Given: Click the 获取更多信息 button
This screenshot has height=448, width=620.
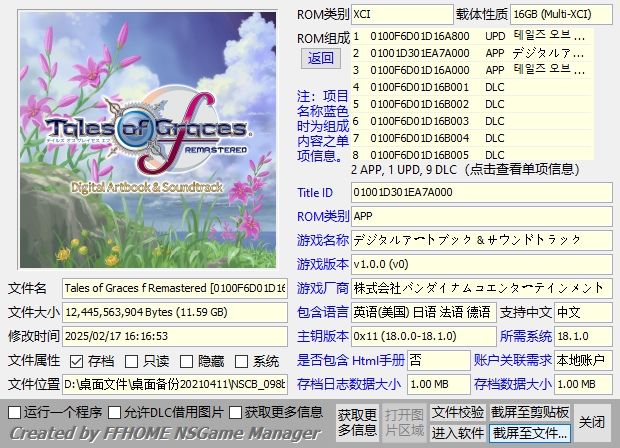Looking at the screenshot, I should [x=357, y=422].
